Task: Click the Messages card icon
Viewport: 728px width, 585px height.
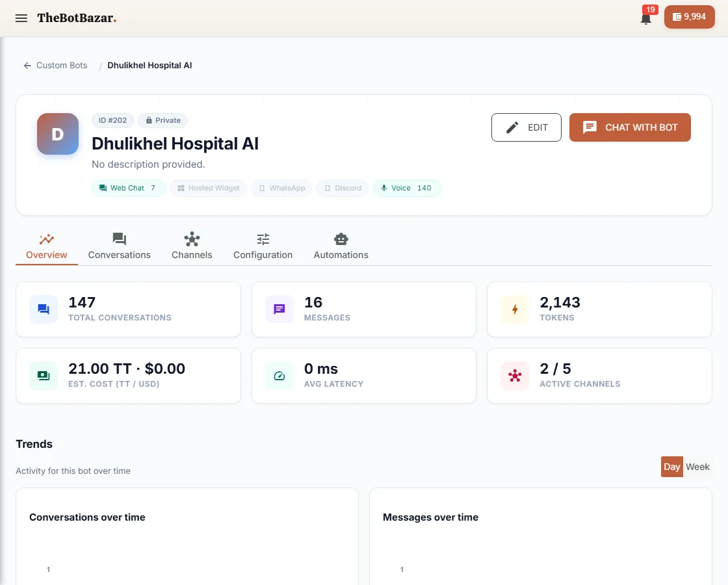Action: point(279,309)
